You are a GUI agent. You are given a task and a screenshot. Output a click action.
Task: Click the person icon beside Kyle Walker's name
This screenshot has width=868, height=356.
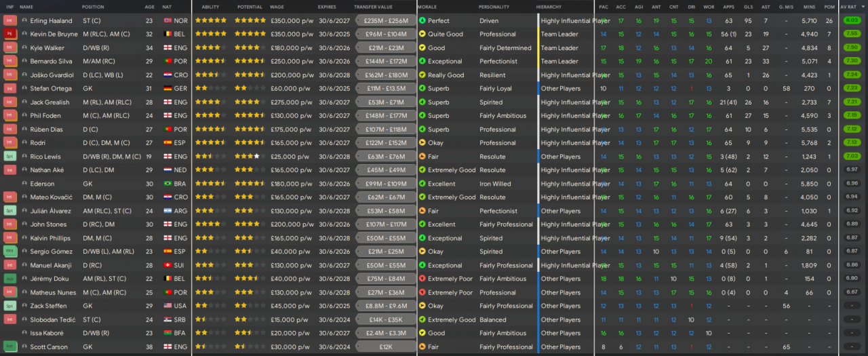pyautogui.click(x=24, y=47)
